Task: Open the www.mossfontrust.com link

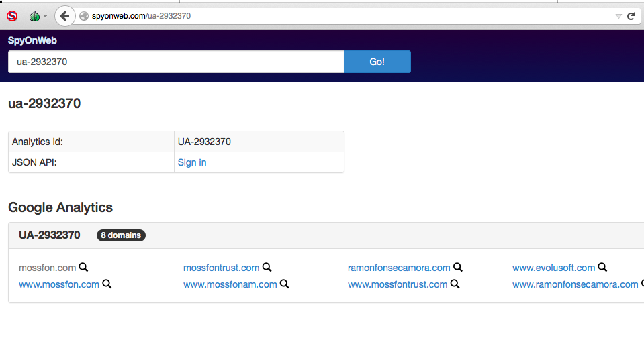Action: tap(398, 284)
